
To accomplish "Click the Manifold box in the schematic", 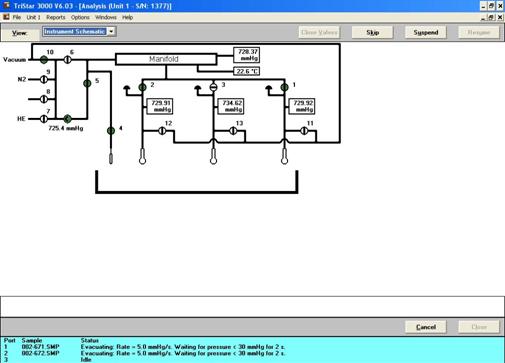I will coord(166,59).
